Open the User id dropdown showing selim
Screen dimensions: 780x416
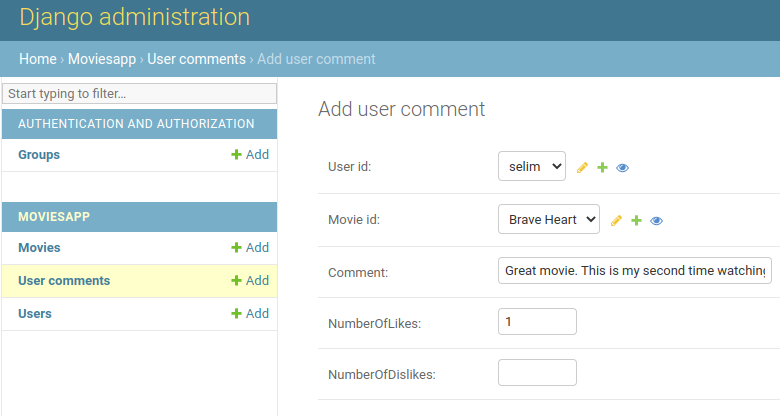pos(532,166)
